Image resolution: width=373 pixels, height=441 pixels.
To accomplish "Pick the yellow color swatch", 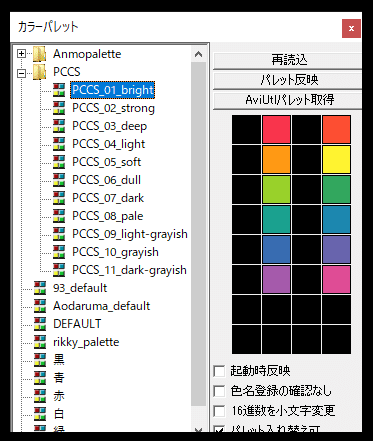I will click(x=336, y=159).
